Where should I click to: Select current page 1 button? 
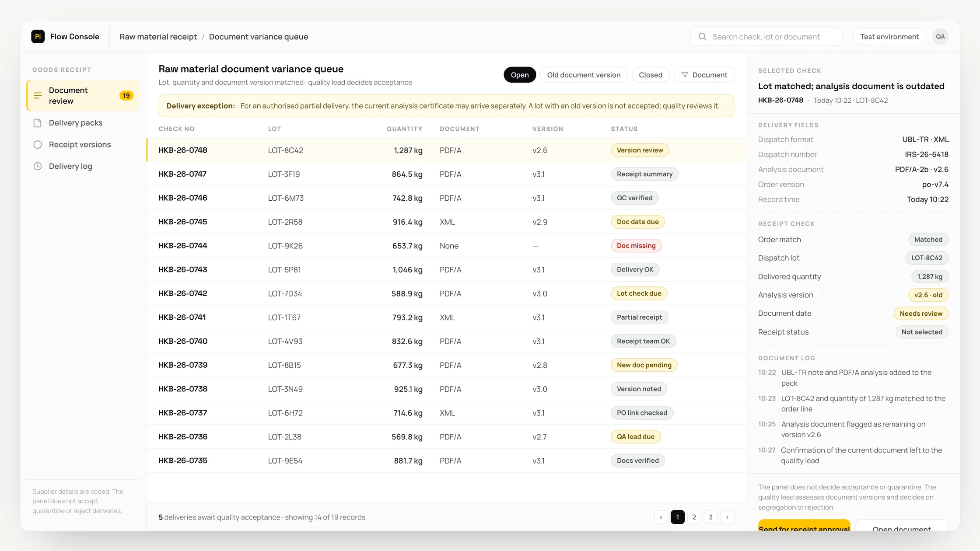[678, 517]
